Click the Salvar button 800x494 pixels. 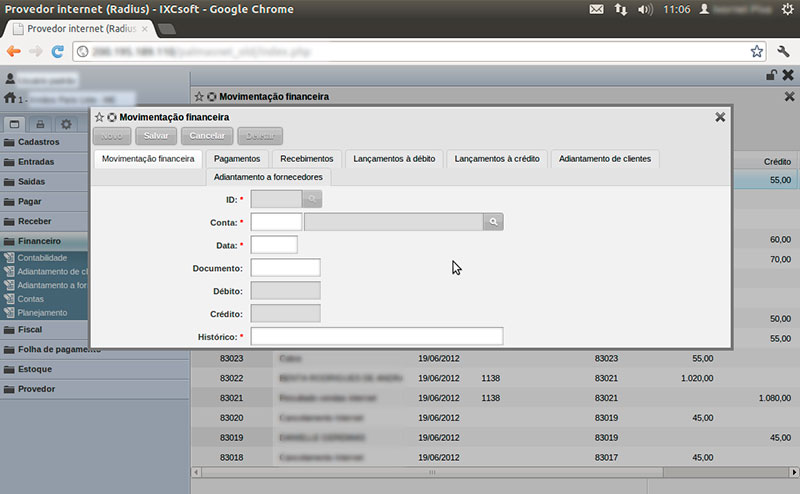pos(156,136)
